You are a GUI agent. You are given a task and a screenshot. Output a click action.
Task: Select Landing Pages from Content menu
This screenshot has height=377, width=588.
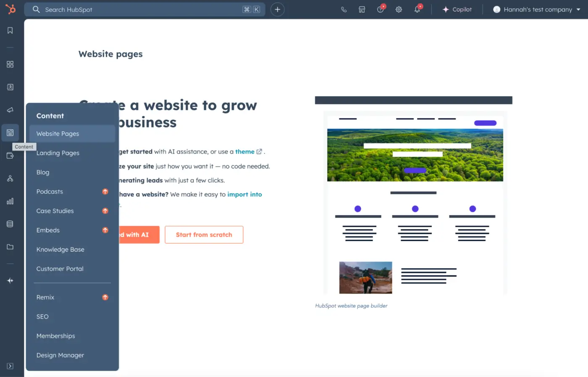[58, 153]
